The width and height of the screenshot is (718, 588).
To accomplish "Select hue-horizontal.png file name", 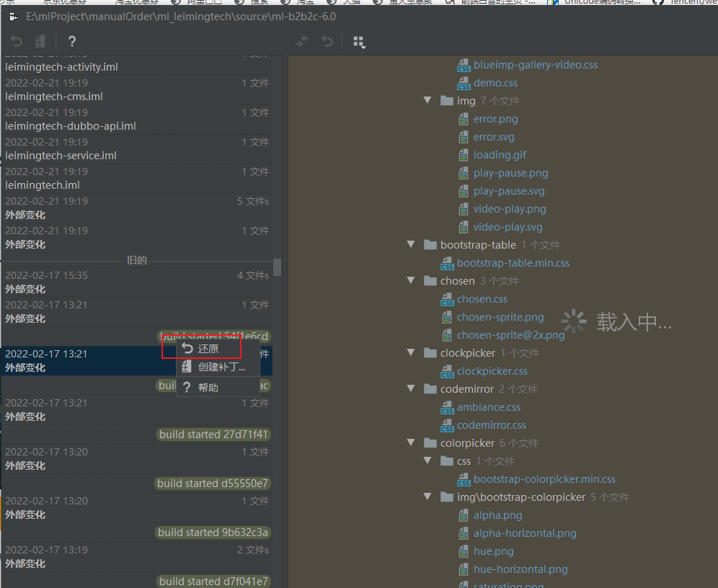I will [520, 569].
